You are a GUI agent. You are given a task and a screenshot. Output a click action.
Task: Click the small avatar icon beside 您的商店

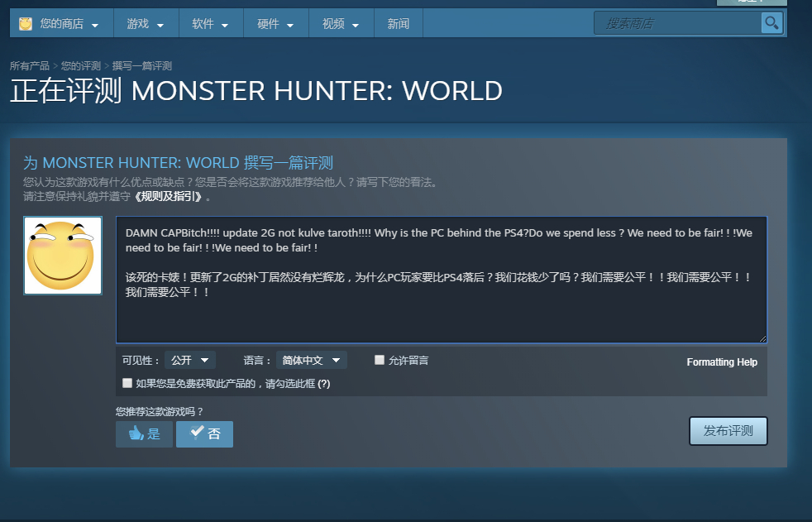point(26,24)
